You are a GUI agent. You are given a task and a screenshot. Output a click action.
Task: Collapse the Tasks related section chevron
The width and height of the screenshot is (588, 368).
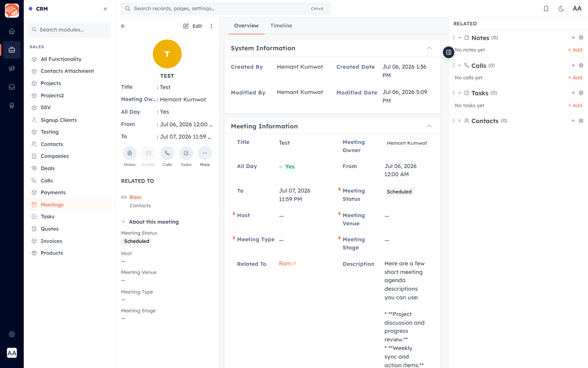[459, 93]
